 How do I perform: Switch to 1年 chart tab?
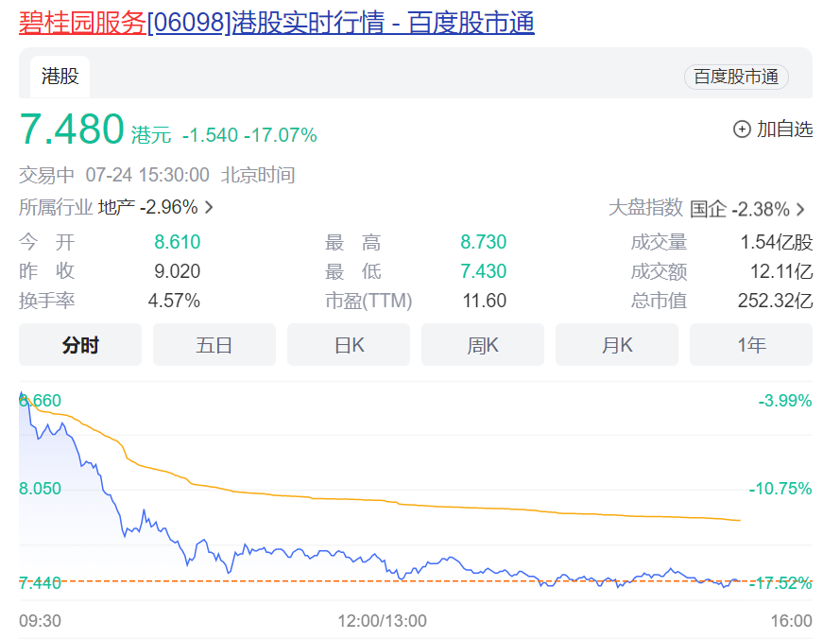(751, 345)
